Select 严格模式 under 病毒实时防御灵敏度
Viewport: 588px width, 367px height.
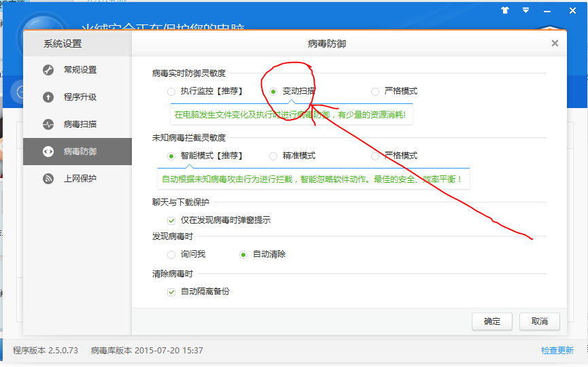[x=375, y=91]
